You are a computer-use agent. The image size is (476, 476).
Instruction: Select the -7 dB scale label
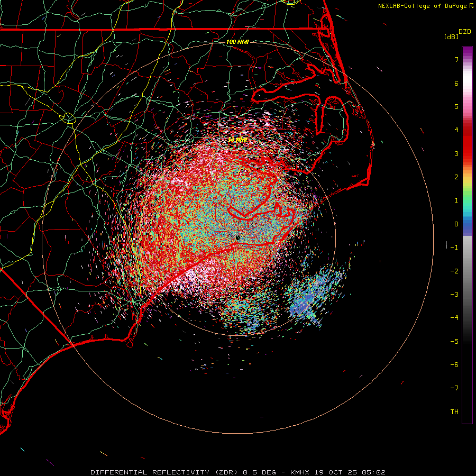454,388
